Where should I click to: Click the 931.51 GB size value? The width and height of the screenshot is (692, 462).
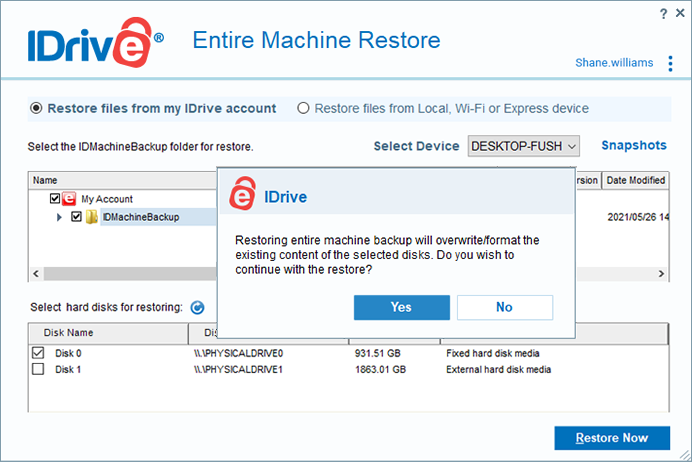(x=377, y=353)
